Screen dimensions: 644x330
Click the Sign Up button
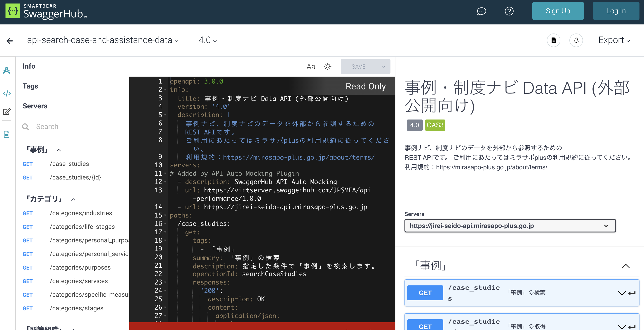pos(558,11)
